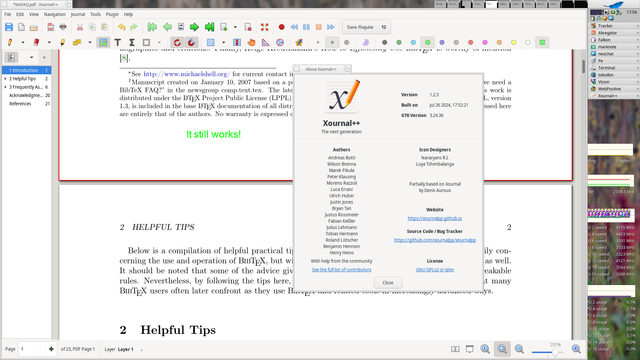The width and height of the screenshot is (640, 360).
Task: Select the Insert Image tool
Action: point(103,42)
